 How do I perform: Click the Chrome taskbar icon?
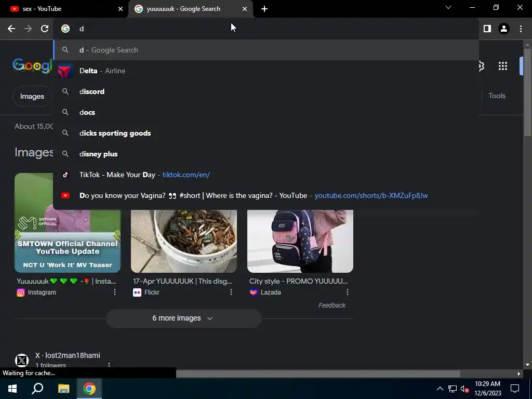pyautogui.click(x=89, y=389)
